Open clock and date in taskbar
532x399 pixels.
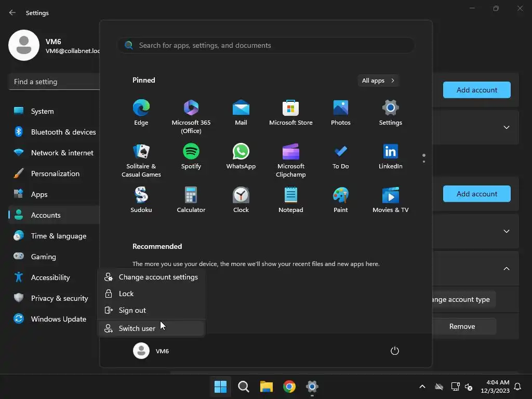(x=495, y=387)
